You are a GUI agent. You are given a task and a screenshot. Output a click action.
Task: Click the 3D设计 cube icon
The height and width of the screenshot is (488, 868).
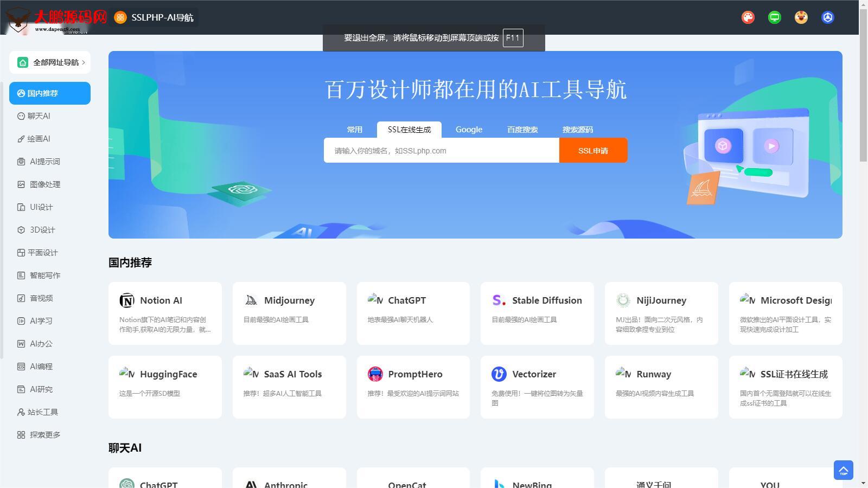point(21,230)
